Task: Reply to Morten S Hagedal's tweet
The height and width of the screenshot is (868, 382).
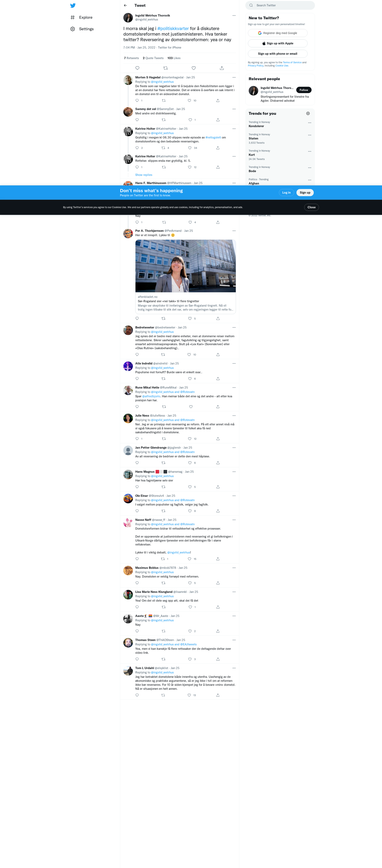Action: [x=137, y=100]
